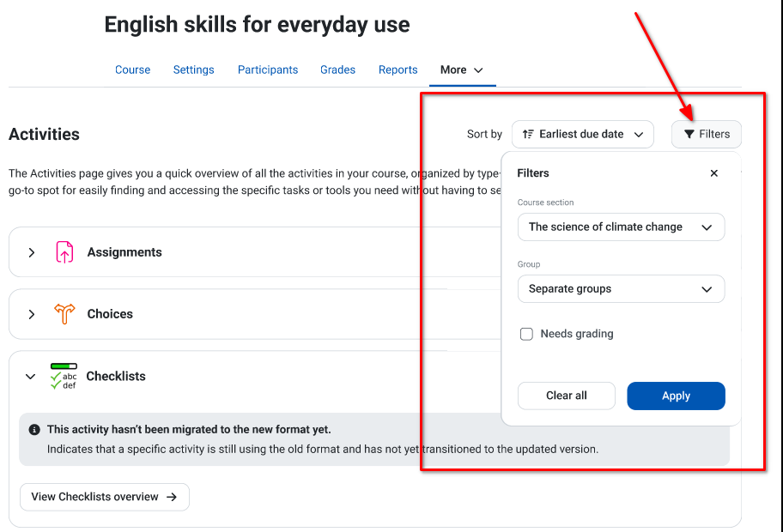This screenshot has width=783, height=532.
Task: Switch to the Participants tab
Action: (x=268, y=70)
